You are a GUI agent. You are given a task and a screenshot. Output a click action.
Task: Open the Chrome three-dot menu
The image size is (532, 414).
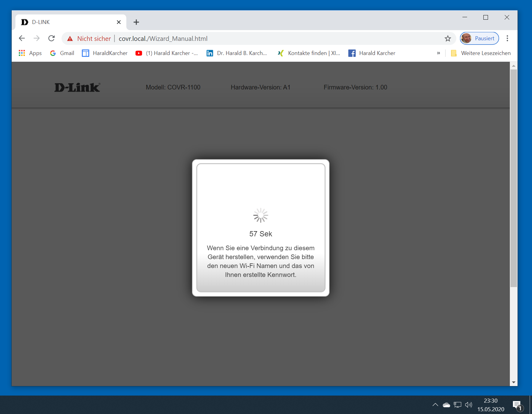click(x=507, y=38)
